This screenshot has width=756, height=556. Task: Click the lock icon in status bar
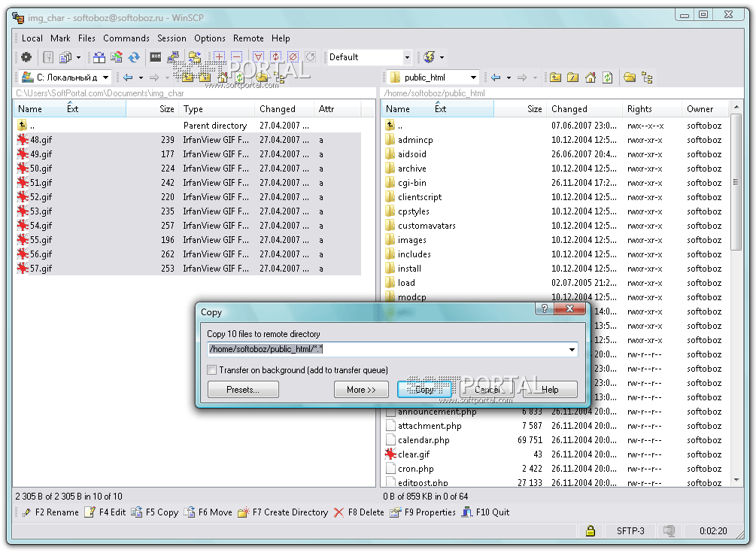[x=591, y=531]
